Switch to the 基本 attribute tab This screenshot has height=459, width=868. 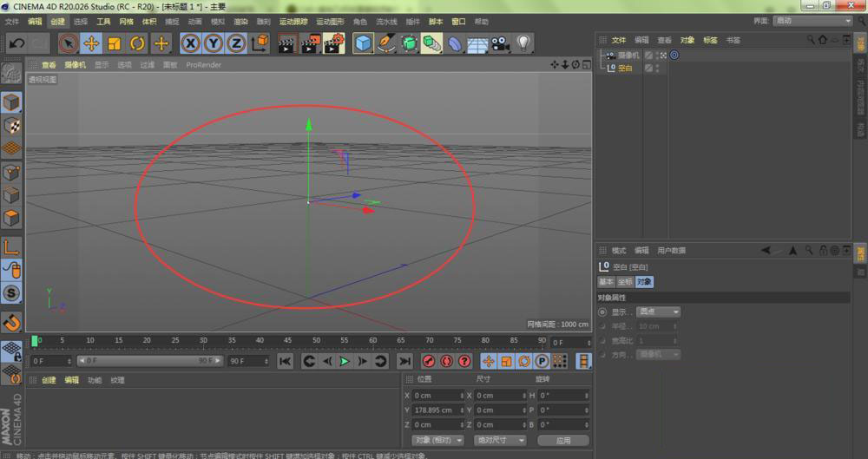606,282
